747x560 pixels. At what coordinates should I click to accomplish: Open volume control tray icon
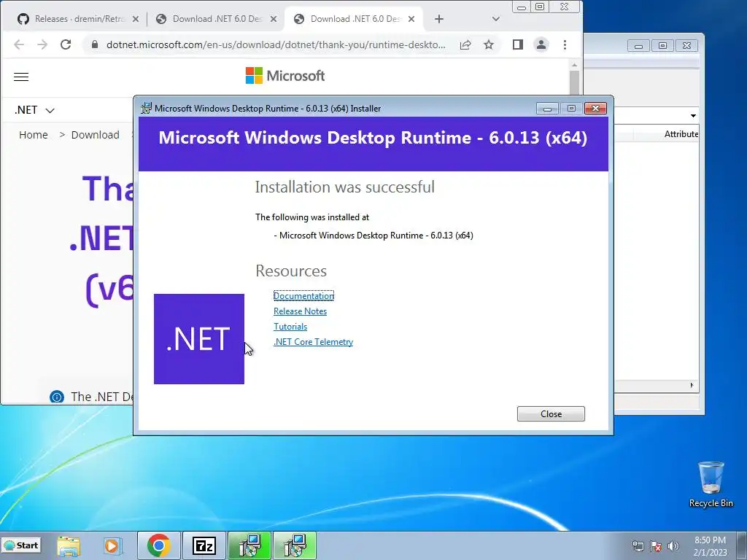click(x=673, y=546)
